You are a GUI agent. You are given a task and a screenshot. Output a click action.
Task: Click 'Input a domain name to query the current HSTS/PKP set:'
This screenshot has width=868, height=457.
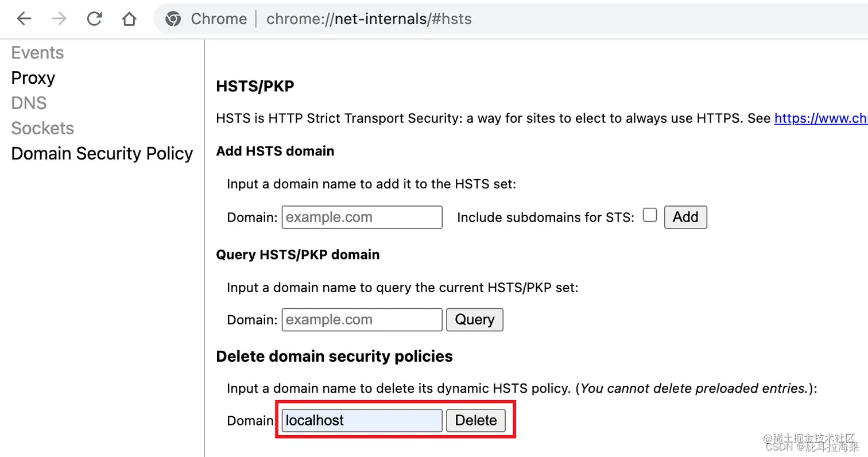pos(402,287)
